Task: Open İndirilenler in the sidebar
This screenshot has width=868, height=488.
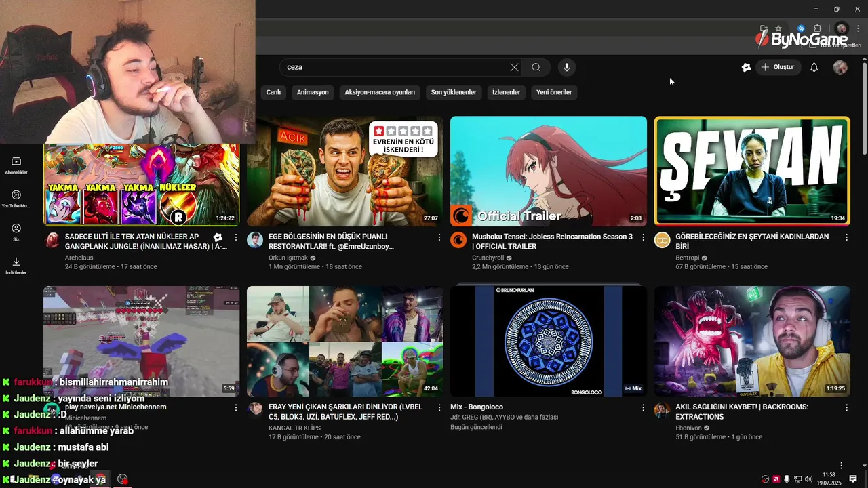Action: coord(16,266)
